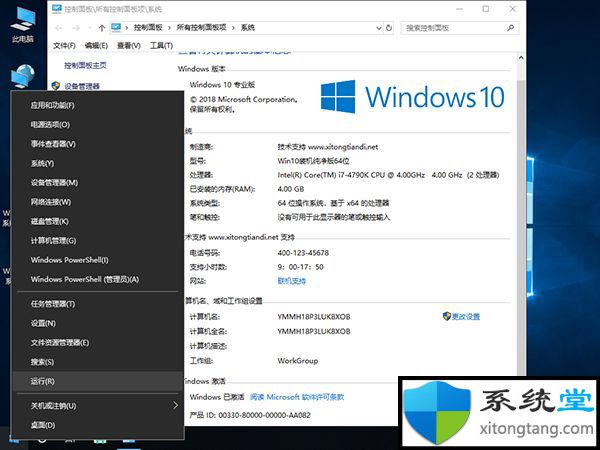The height and width of the screenshot is (450, 600).
Task: Click the shield icon beside 更改设置
Action: tap(447, 316)
